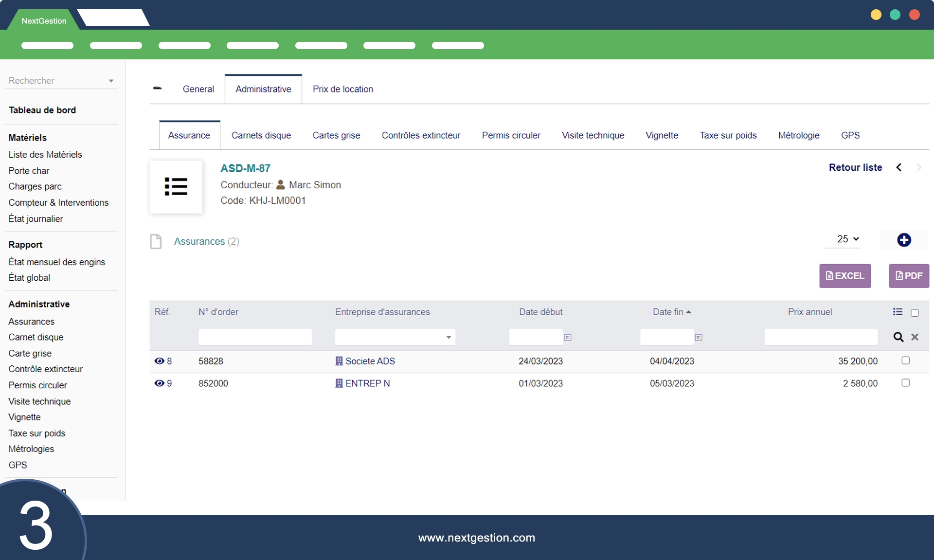Open the Date fin calendar picker
Viewport: 934px width, 560px height.
point(699,337)
